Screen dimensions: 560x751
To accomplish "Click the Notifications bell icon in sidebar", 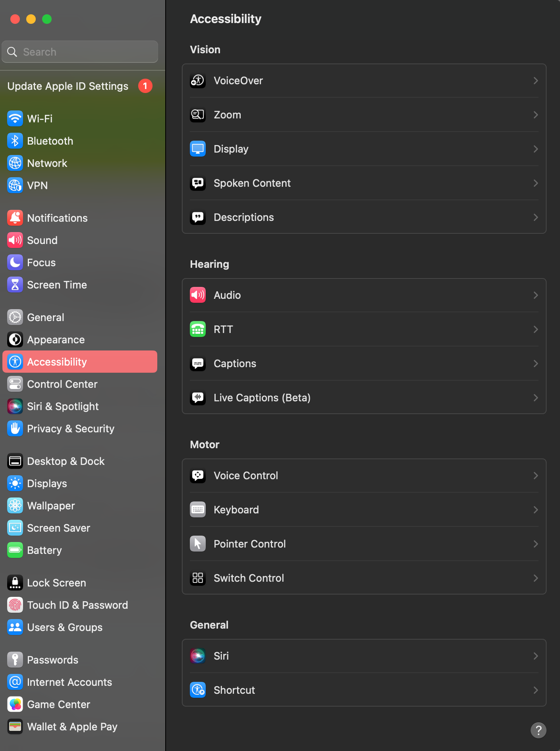I will click(15, 218).
